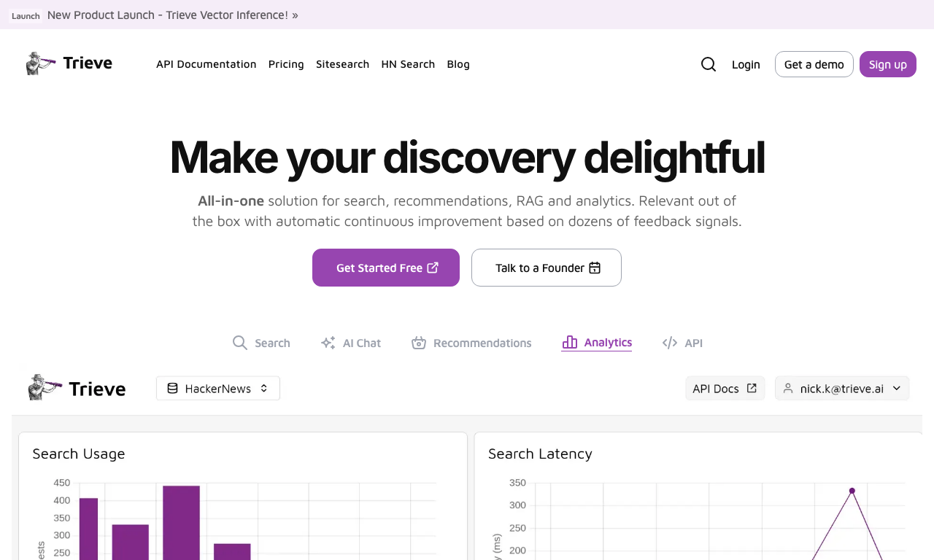Viewport: 934px width, 560px height.
Task: Open API Documentation in the navbar
Action: coord(207,64)
